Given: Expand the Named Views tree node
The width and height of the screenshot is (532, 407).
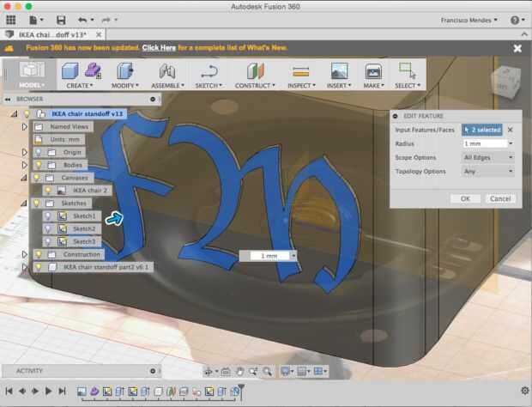Looking at the screenshot, I should [x=24, y=126].
